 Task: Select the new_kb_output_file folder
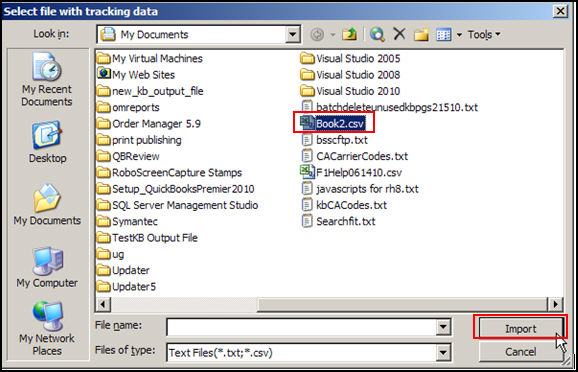(x=150, y=91)
